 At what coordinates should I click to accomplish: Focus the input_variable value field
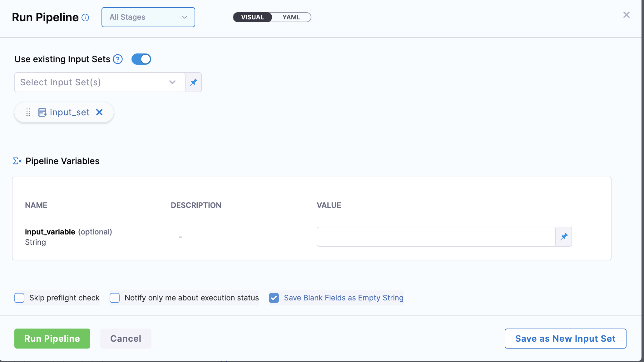pyautogui.click(x=436, y=237)
